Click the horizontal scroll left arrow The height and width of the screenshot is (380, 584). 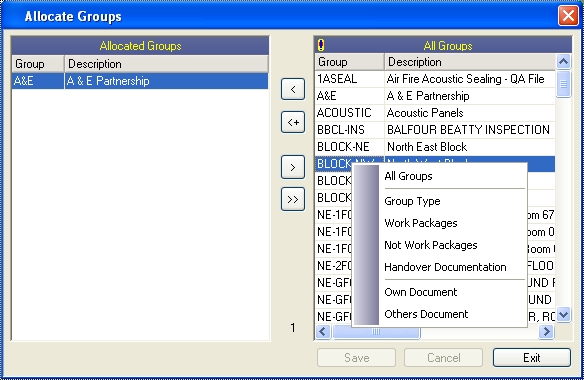click(323, 331)
